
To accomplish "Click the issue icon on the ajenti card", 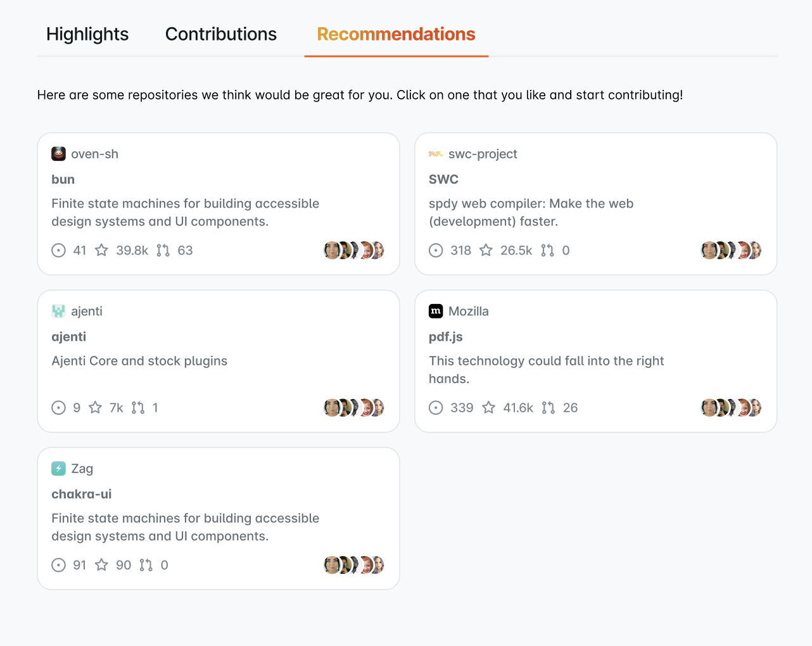I will tap(58, 407).
